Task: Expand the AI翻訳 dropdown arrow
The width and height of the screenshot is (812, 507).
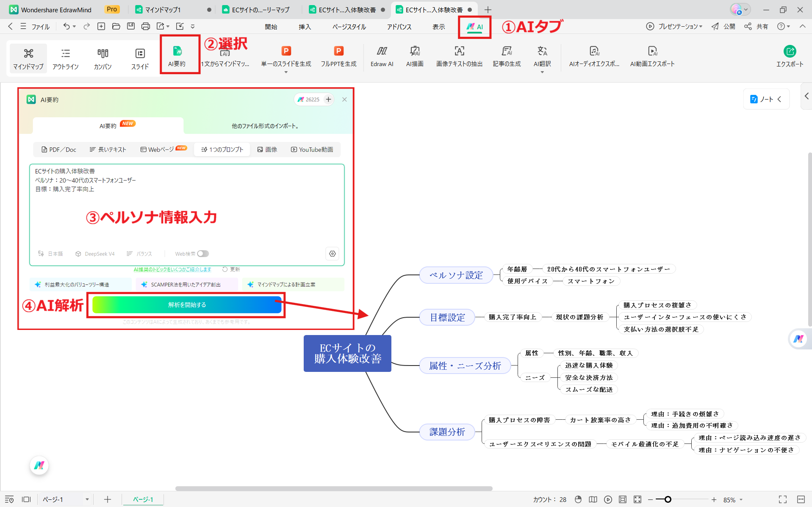Action: (x=542, y=72)
